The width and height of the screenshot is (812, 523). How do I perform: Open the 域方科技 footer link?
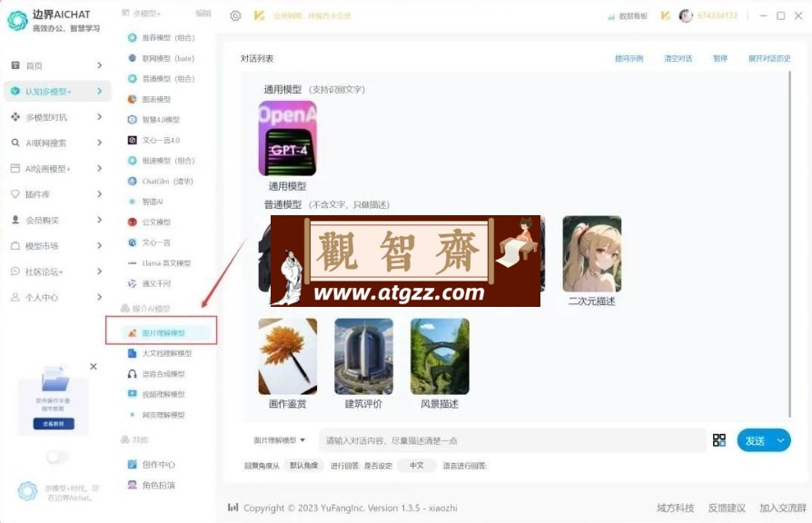[675, 508]
